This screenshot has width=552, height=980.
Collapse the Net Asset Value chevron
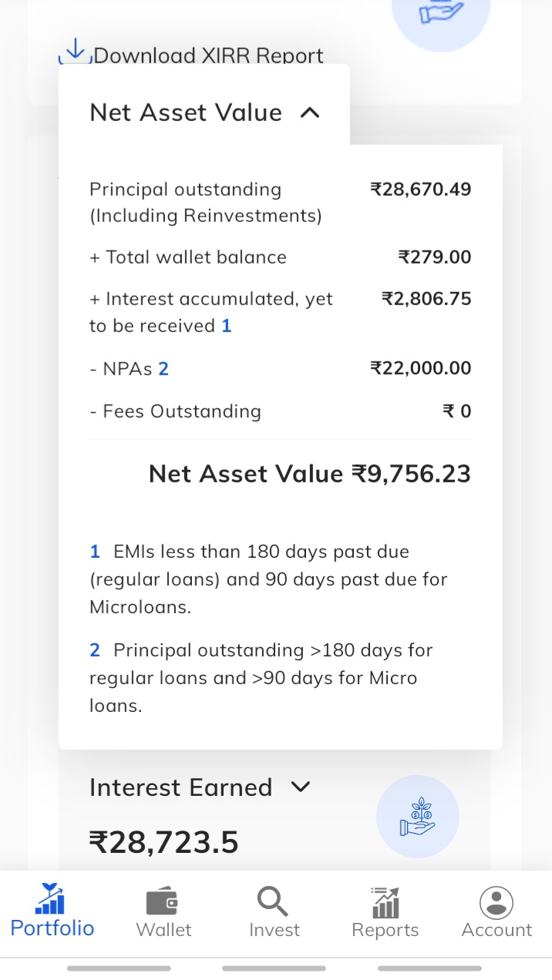coord(309,112)
